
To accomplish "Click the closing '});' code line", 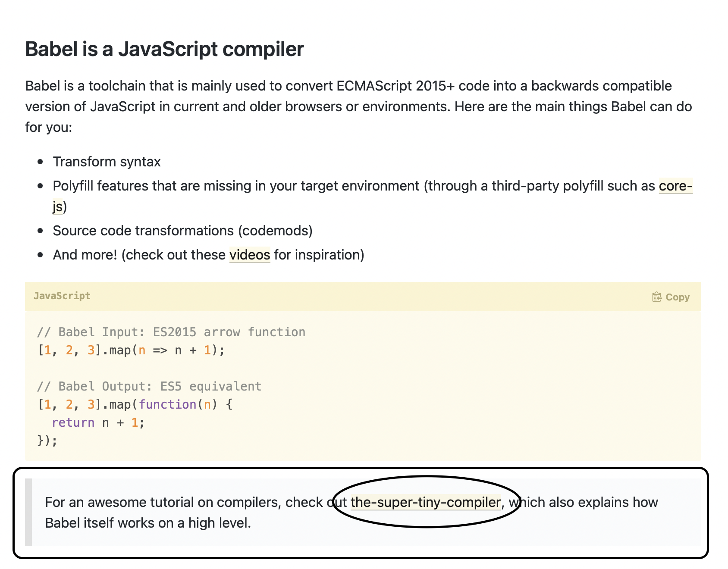I will (47, 441).
